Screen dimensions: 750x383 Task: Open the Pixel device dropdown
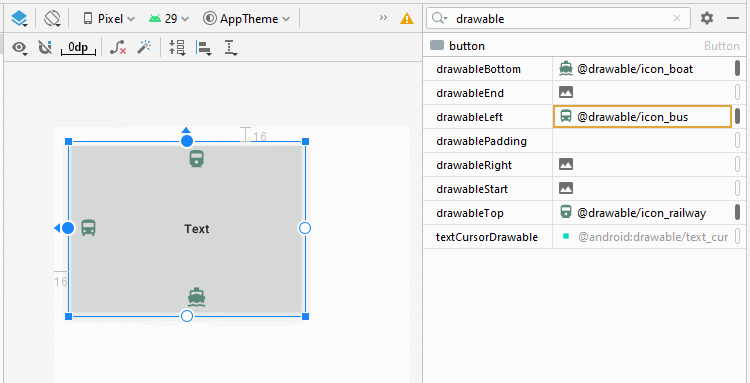pos(109,19)
